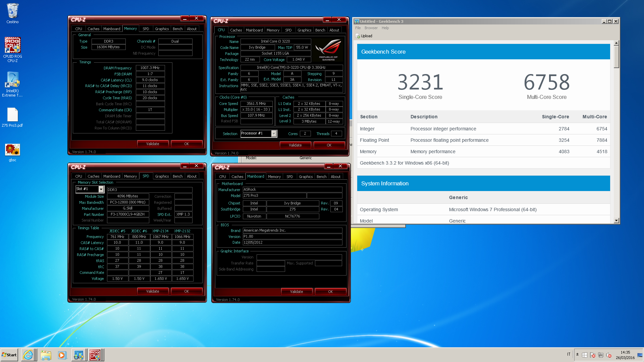Click Validate in the SPD CPU-Z window
Viewport: 644px width, 362px height.
(153, 291)
